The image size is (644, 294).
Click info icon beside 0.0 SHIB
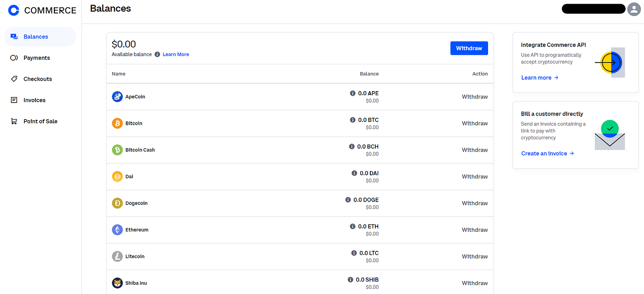click(x=351, y=280)
